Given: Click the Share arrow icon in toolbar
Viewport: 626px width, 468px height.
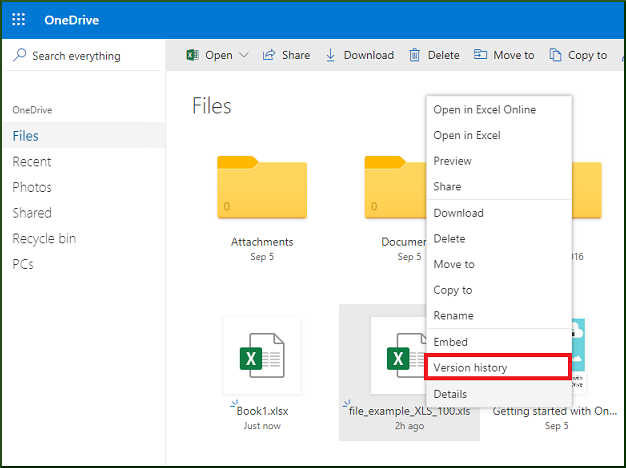Looking at the screenshot, I should [x=269, y=55].
